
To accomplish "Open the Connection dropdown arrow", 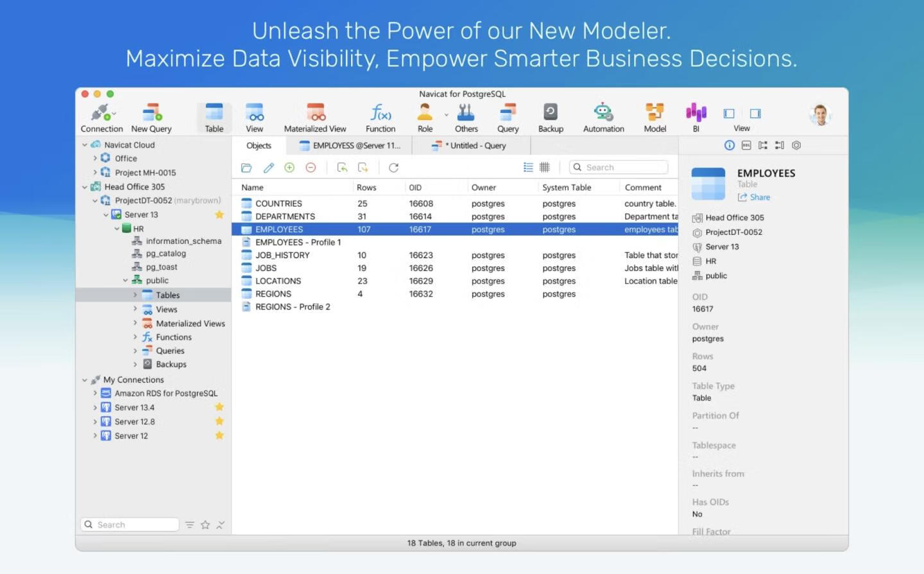I will 114,114.
